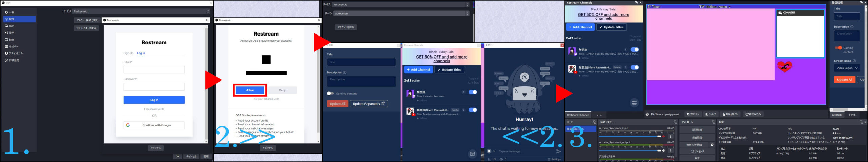Undock the Restream Channels panel via pop-out icon
The height and width of the screenshot is (162, 868).
tap(636, 3)
